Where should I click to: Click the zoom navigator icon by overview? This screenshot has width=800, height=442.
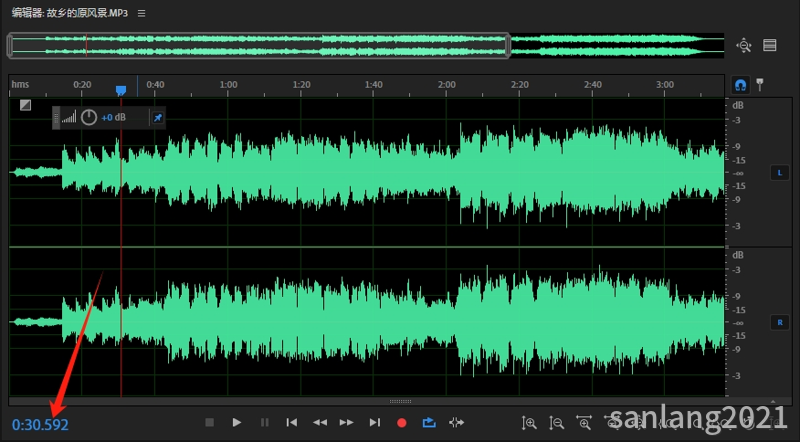coord(743,45)
